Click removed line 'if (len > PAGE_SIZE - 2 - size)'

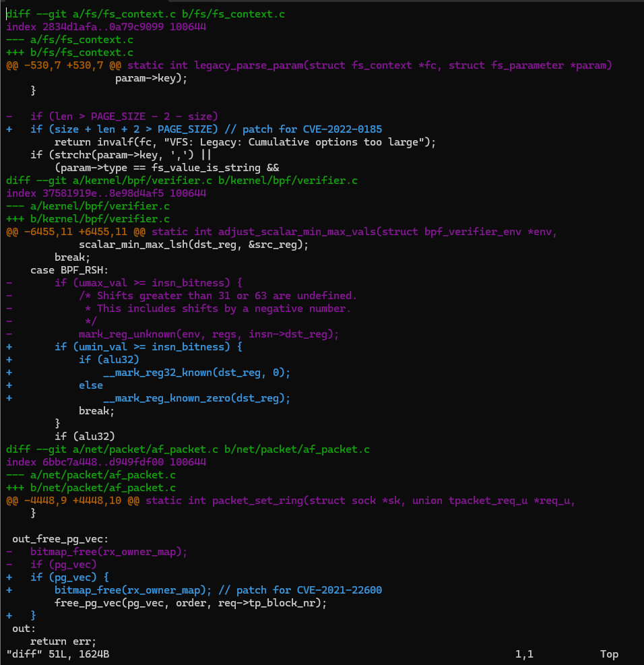(x=112, y=116)
